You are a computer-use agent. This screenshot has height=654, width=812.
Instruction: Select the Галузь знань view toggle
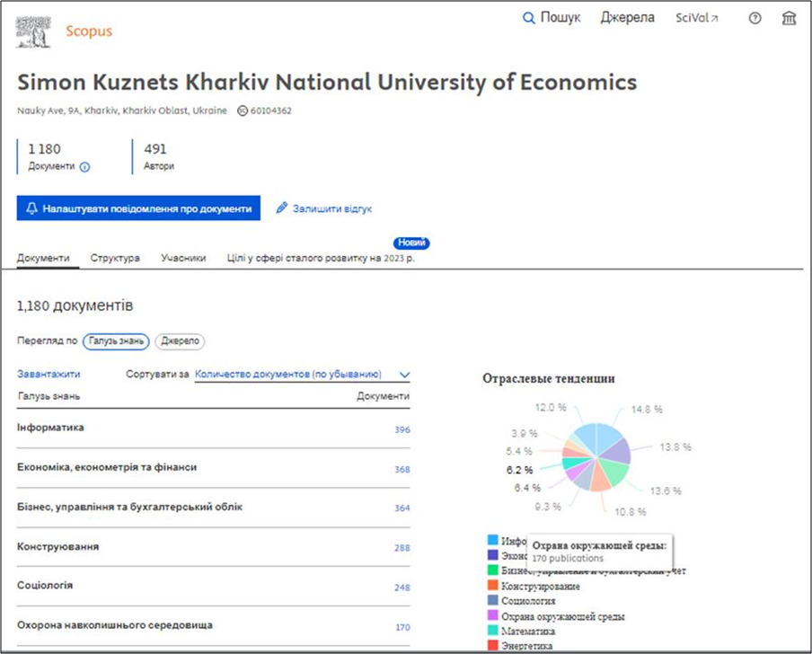tap(116, 341)
